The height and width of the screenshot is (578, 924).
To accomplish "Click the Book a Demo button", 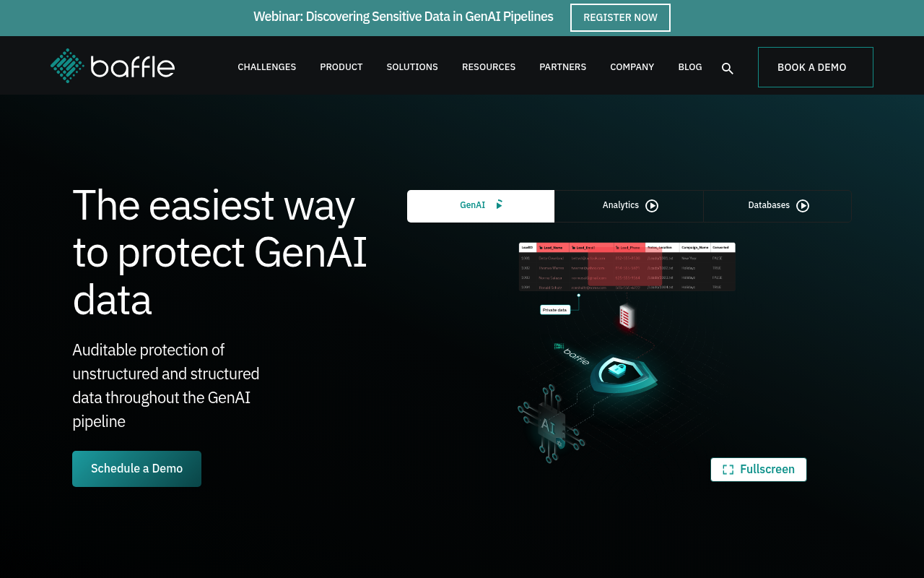I will coord(816,67).
